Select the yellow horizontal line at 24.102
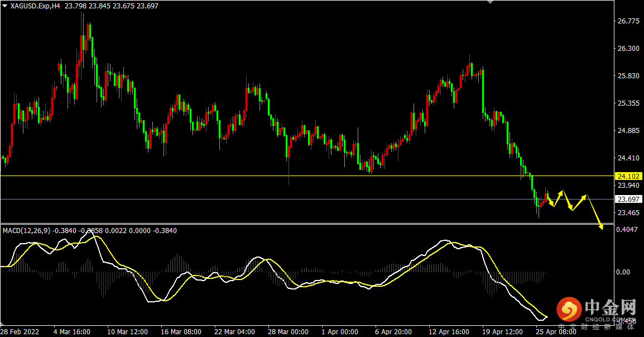644x337 pixels. [279, 176]
